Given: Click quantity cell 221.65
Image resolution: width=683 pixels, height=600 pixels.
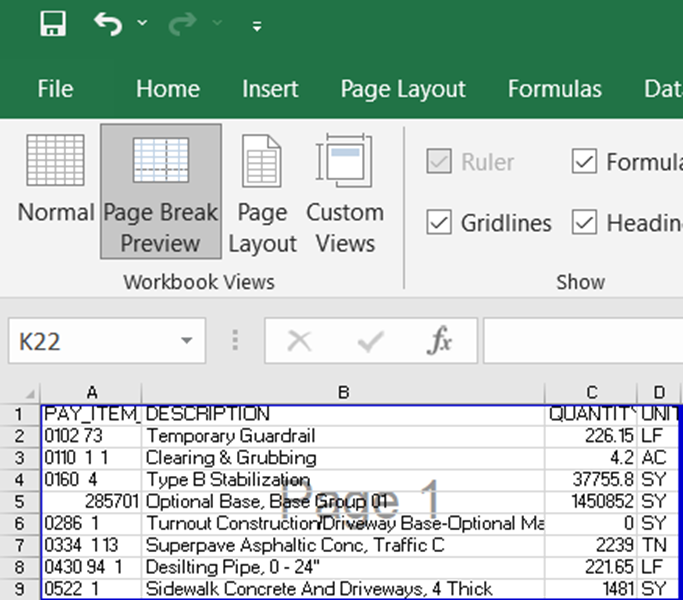Looking at the screenshot, I should [x=591, y=567].
